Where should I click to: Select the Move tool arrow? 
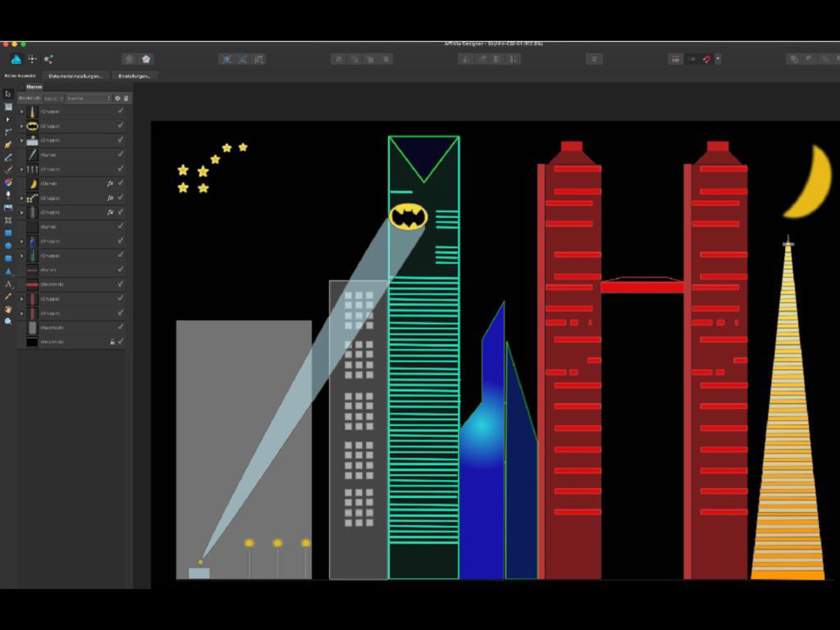[8, 94]
